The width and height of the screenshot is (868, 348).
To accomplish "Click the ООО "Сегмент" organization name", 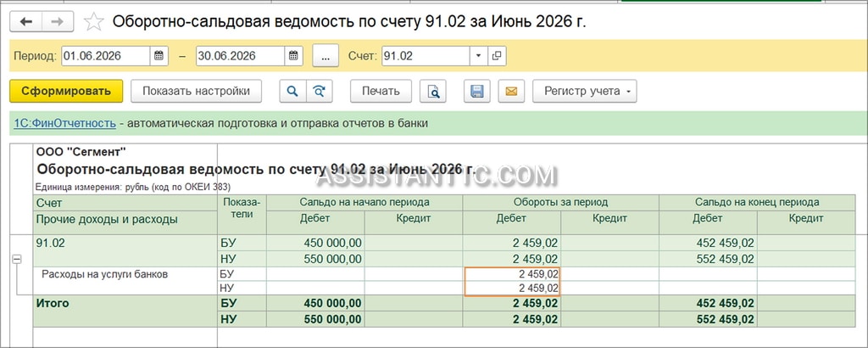I will [x=81, y=151].
